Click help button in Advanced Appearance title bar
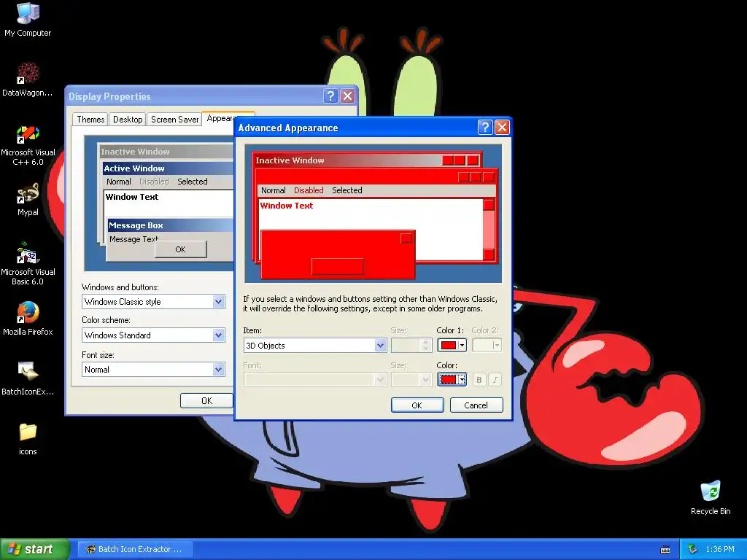 (x=485, y=127)
